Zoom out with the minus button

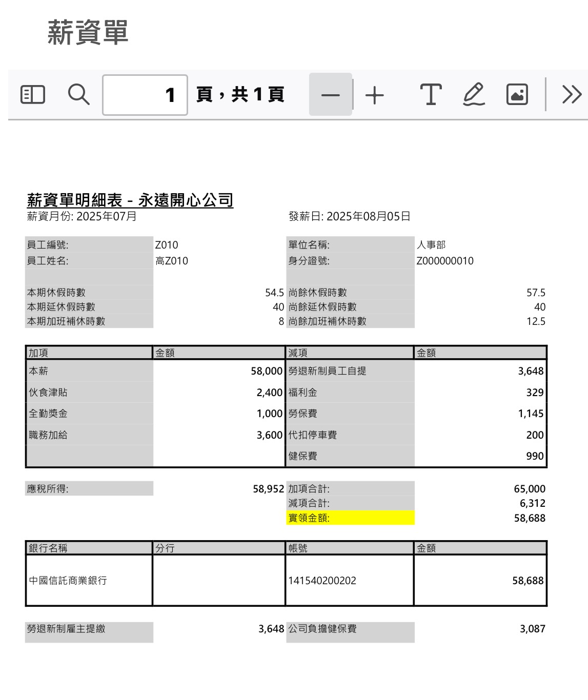coord(330,95)
